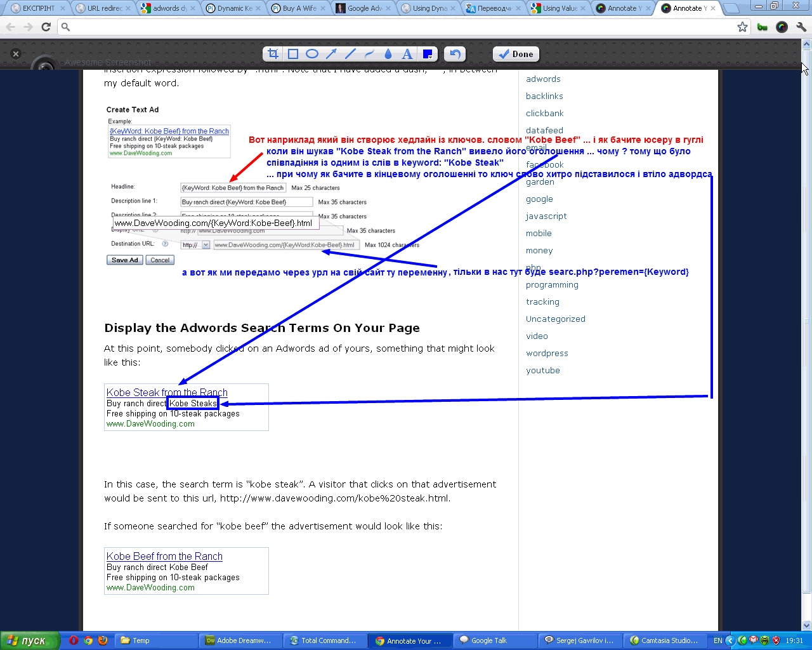
Task: Switch to the adwords tab
Action: coord(168,8)
